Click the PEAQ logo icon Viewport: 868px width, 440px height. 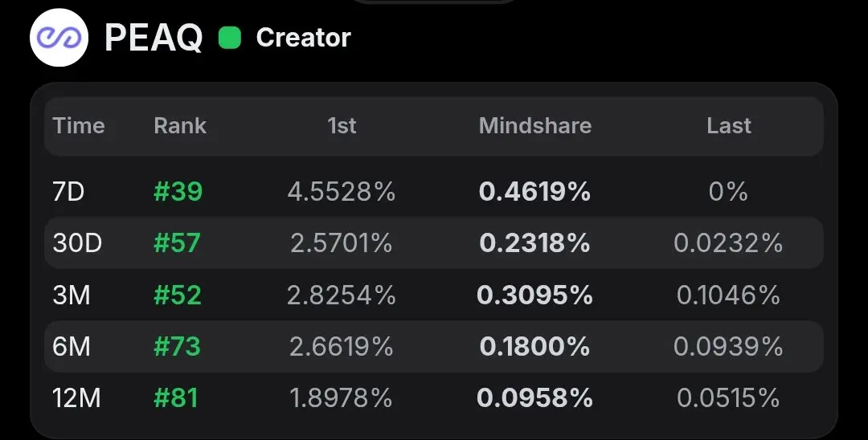(59, 38)
